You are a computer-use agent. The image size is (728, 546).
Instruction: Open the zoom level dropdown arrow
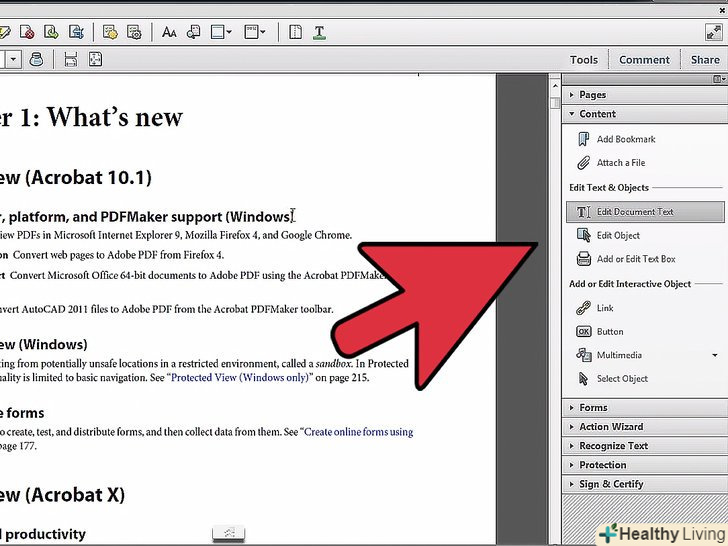[13, 59]
